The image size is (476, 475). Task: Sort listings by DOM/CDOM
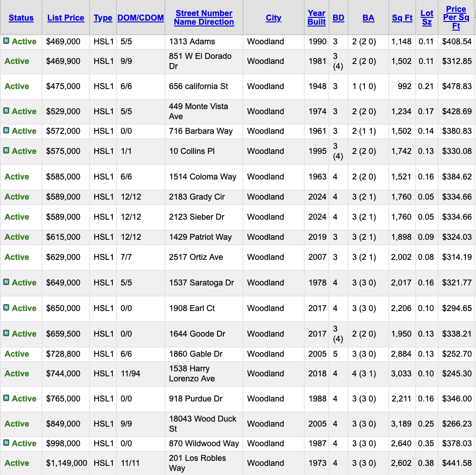point(141,18)
